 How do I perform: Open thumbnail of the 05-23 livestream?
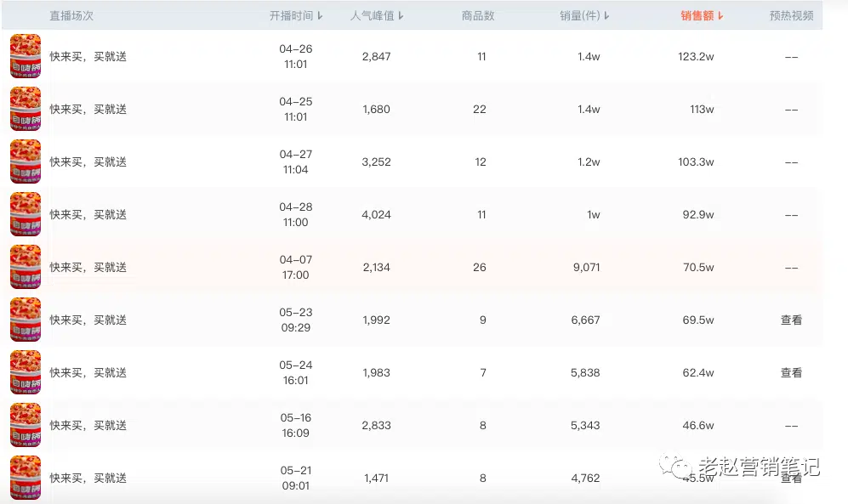[x=26, y=320]
